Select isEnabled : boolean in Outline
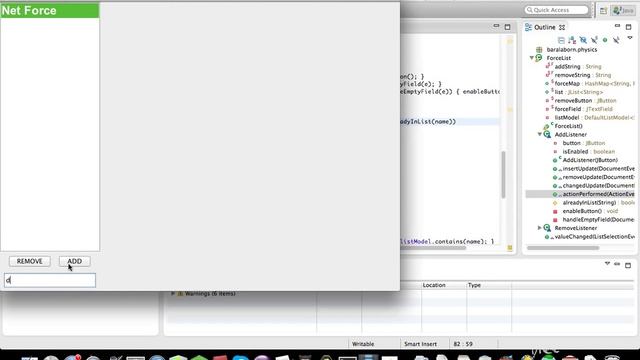640x360 pixels. [x=587, y=152]
